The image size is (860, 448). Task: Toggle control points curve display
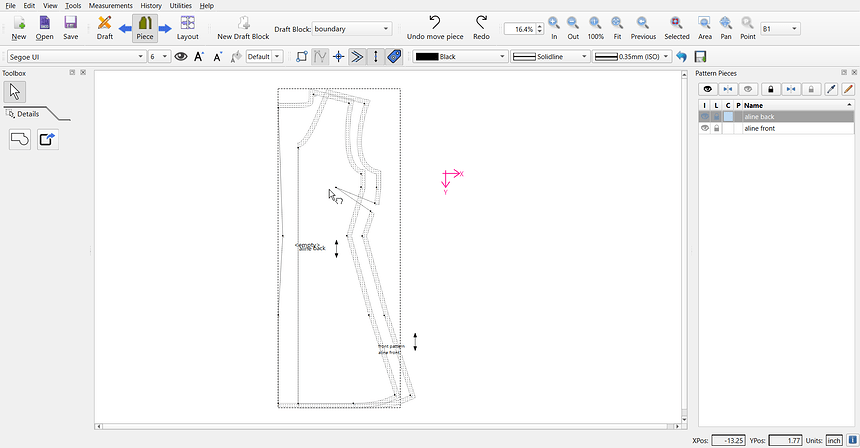point(320,56)
